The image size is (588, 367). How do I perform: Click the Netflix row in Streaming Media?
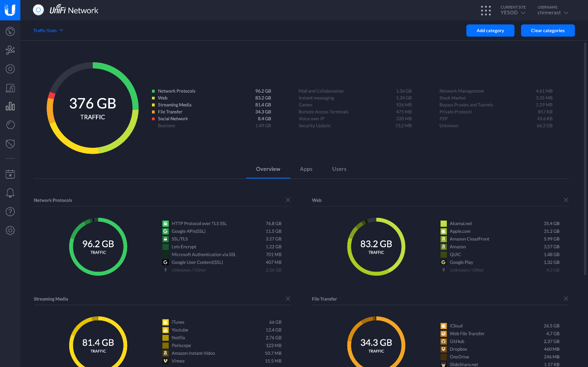(222, 338)
